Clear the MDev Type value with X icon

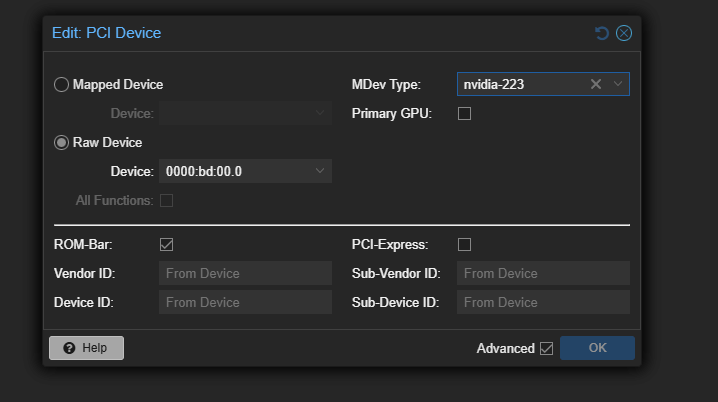pos(596,85)
